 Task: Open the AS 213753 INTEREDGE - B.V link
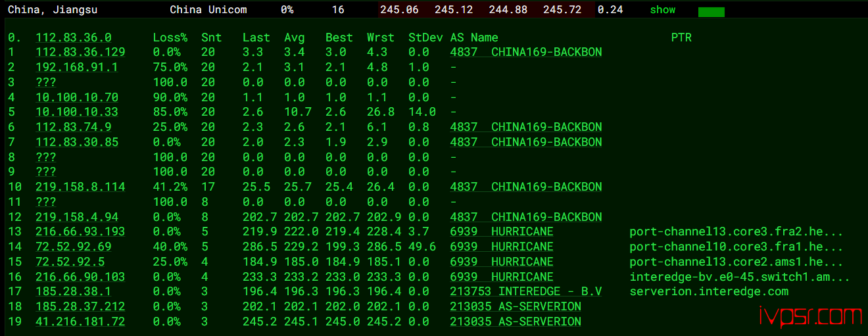click(525, 291)
